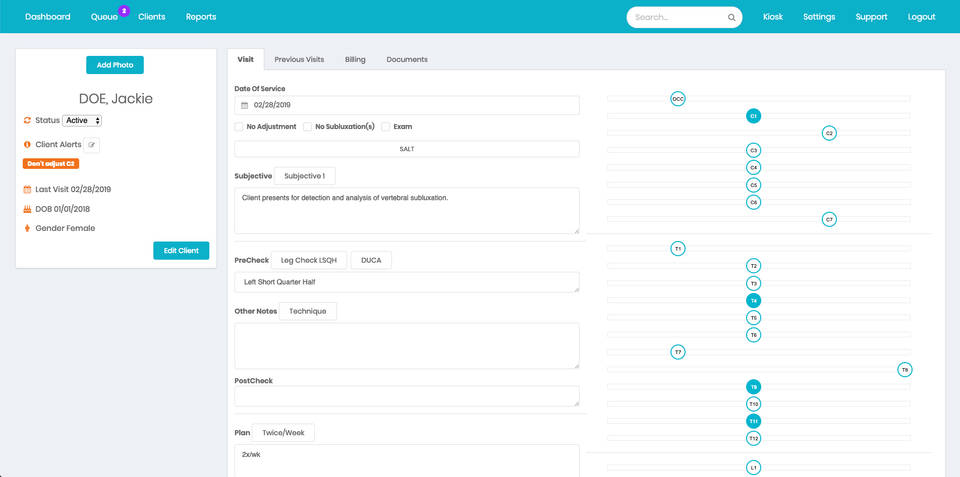Select the C7 vertebra marker
This screenshot has width=960, height=477.
click(829, 219)
